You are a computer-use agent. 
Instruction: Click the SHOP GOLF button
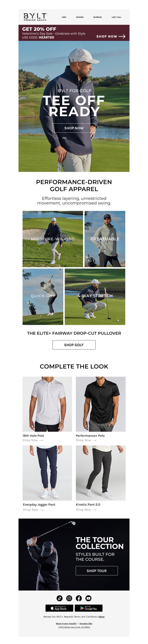pos(74,345)
